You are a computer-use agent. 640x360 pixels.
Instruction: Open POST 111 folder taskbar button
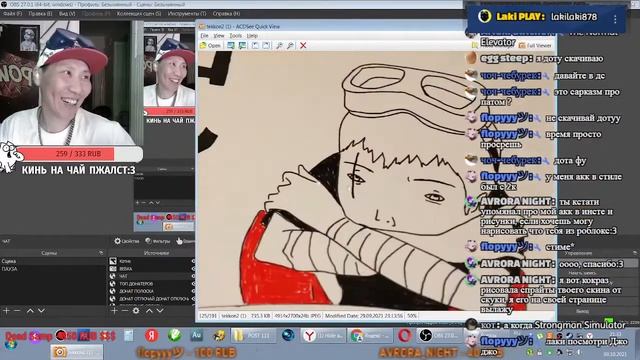coord(253,336)
